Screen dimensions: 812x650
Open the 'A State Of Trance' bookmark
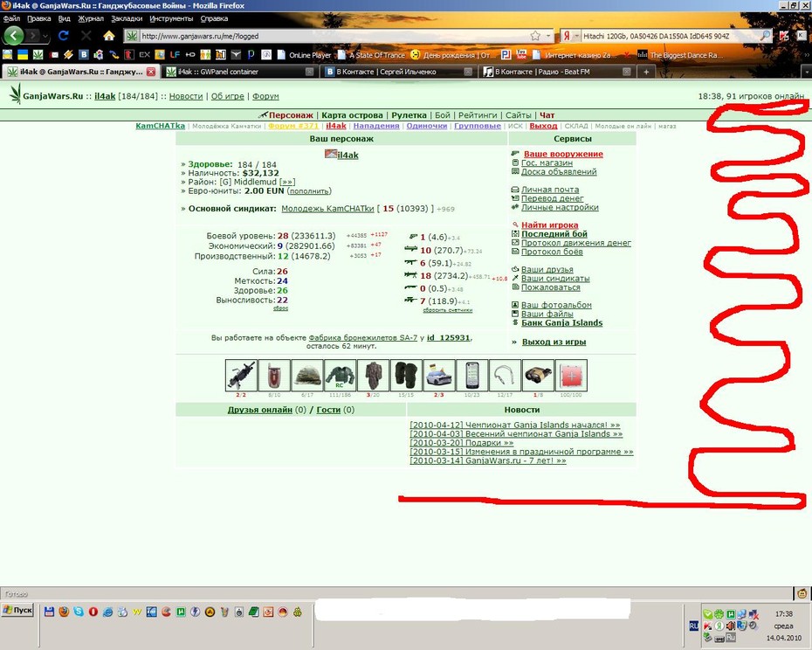(x=372, y=55)
